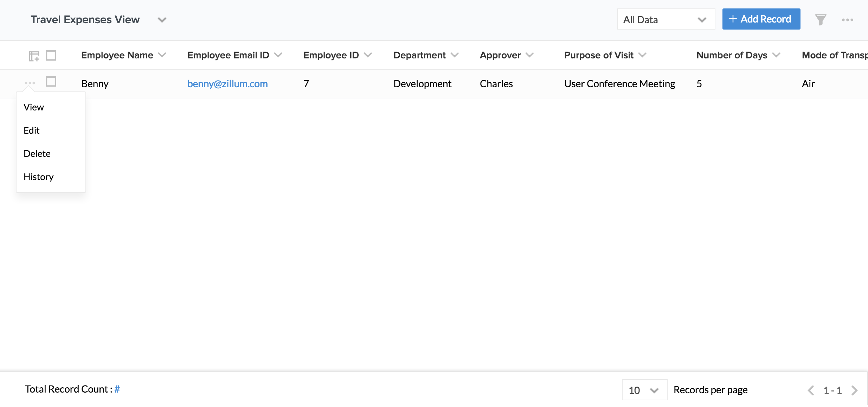Open the filter funnel icon
Image resolution: width=868 pixels, height=407 pixels.
(x=820, y=20)
